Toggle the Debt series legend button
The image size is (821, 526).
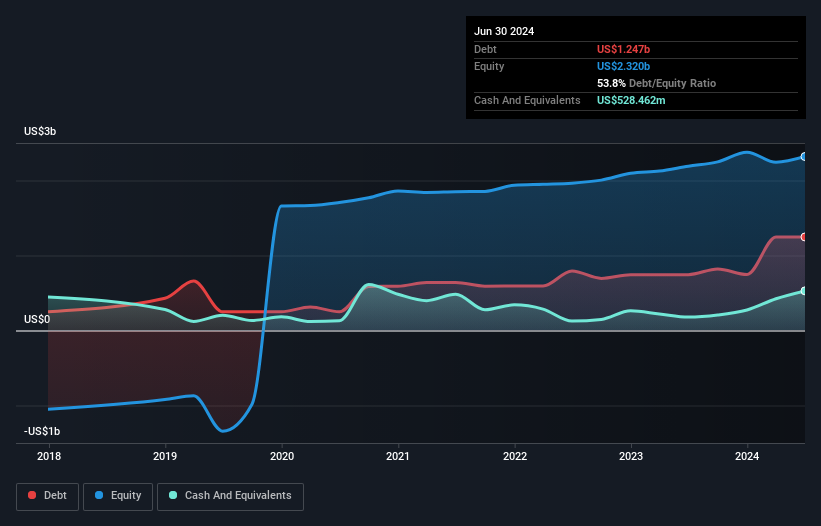pyautogui.click(x=48, y=496)
